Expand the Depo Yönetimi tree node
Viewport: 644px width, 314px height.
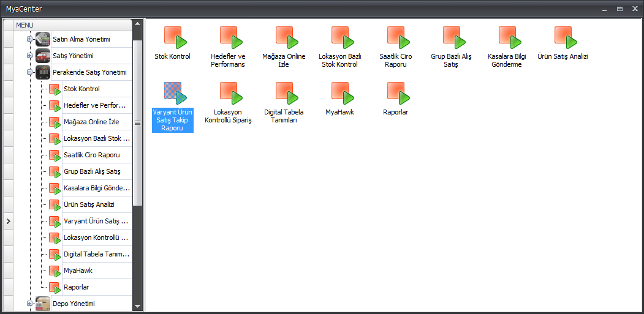tap(29, 304)
